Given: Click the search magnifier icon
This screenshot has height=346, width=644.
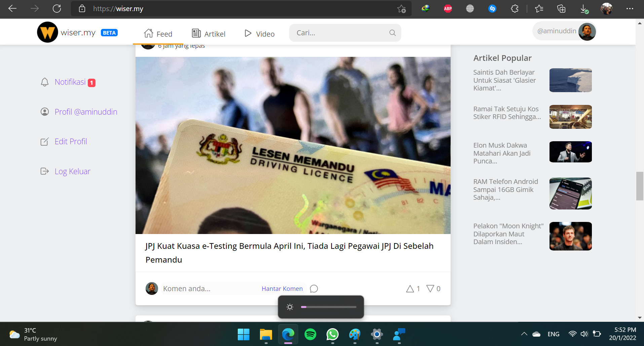Looking at the screenshot, I should [x=392, y=33].
